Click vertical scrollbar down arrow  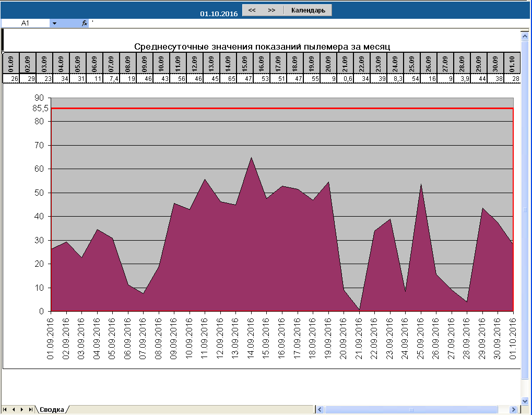(526, 400)
